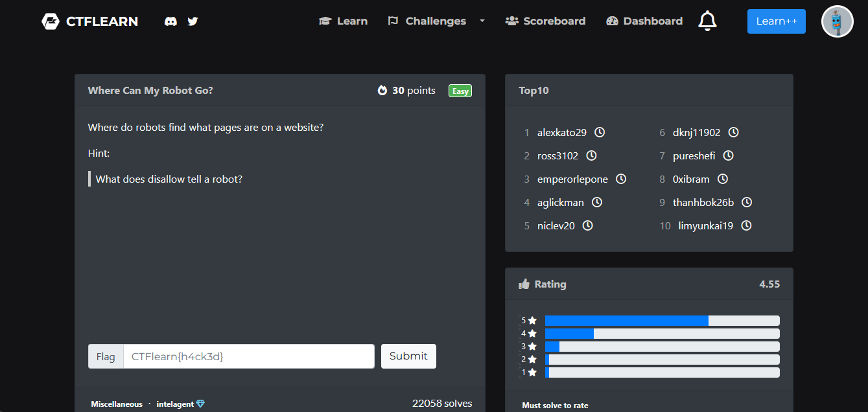Image resolution: width=868 pixels, height=412 pixels.
Task: Open the Discord icon
Action: click(x=170, y=21)
